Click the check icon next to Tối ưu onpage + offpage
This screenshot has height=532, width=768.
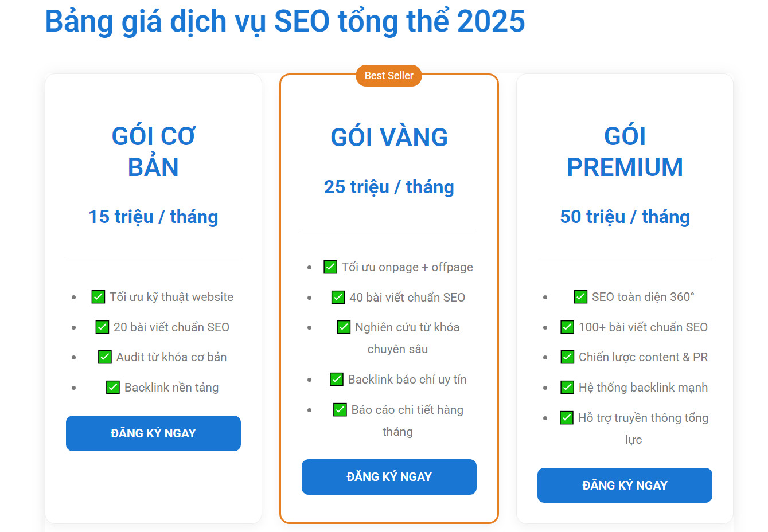(x=330, y=267)
